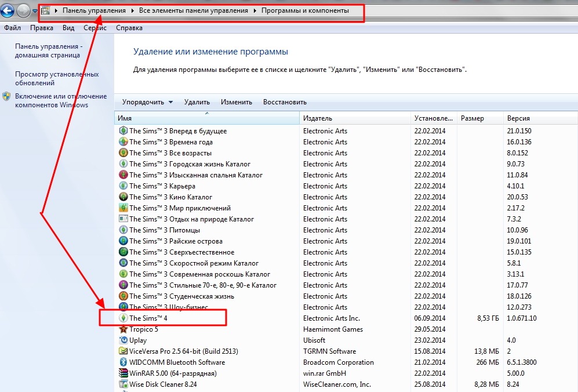Click the icon of 'The Sims 3 Сверхъестественное'
Image resolution: width=578 pixels, height=392 pixels.
point(123,252)
